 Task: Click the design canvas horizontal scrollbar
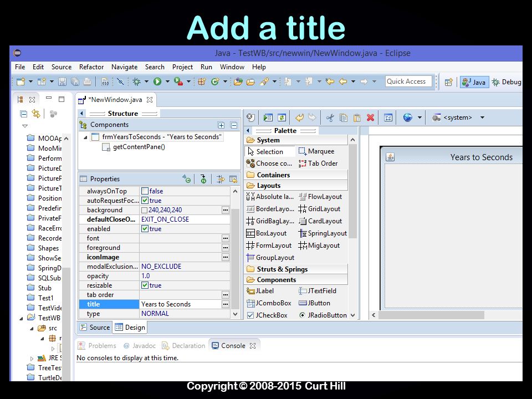[x=431, y=315]
